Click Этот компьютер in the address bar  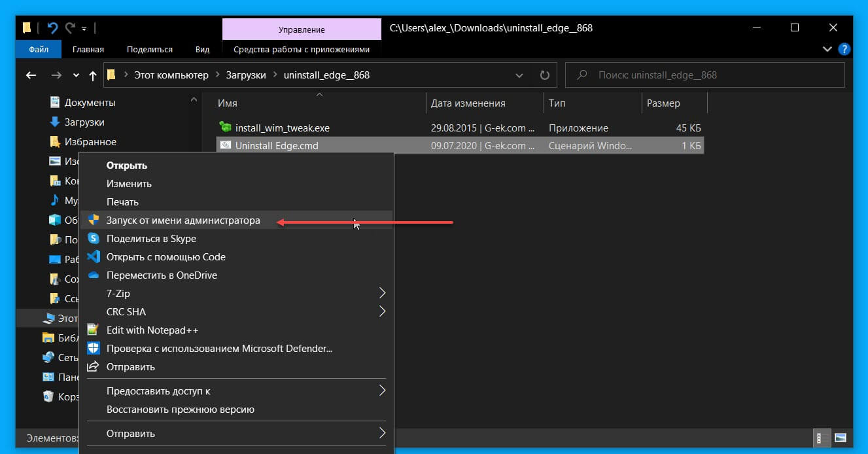click(171, 75)
